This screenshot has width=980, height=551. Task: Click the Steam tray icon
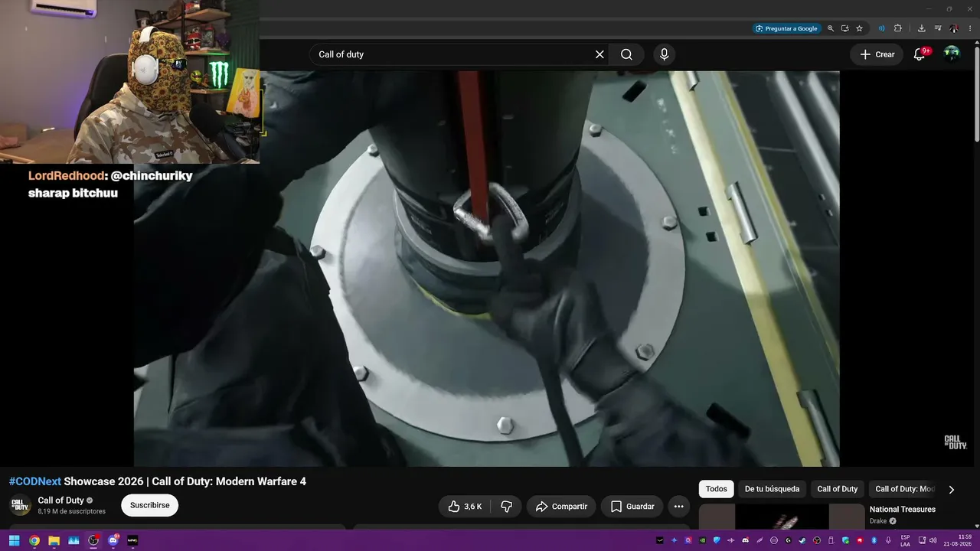click(x=802, y=540)
